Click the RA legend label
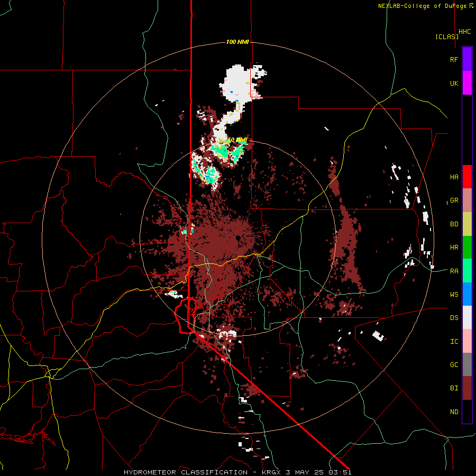Viewport: 476px width, 476px height. pyautogui.click(x=454, y=271)
